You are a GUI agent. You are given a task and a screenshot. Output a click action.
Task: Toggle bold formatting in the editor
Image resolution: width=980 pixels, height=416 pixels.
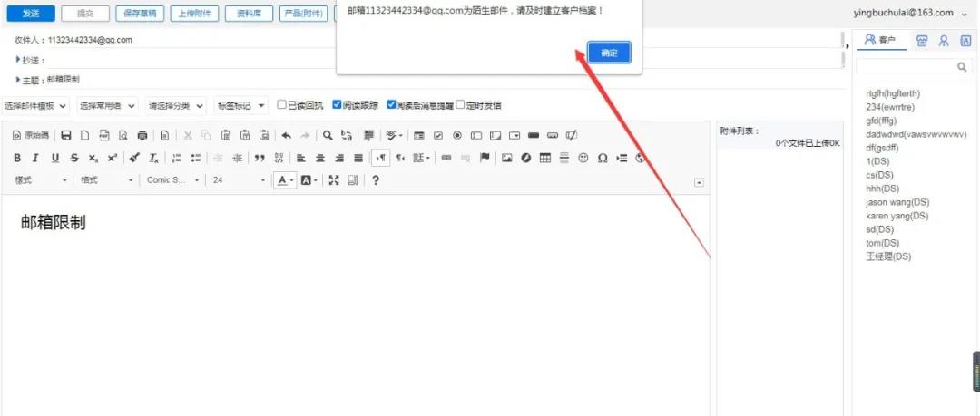coord(17,158)
